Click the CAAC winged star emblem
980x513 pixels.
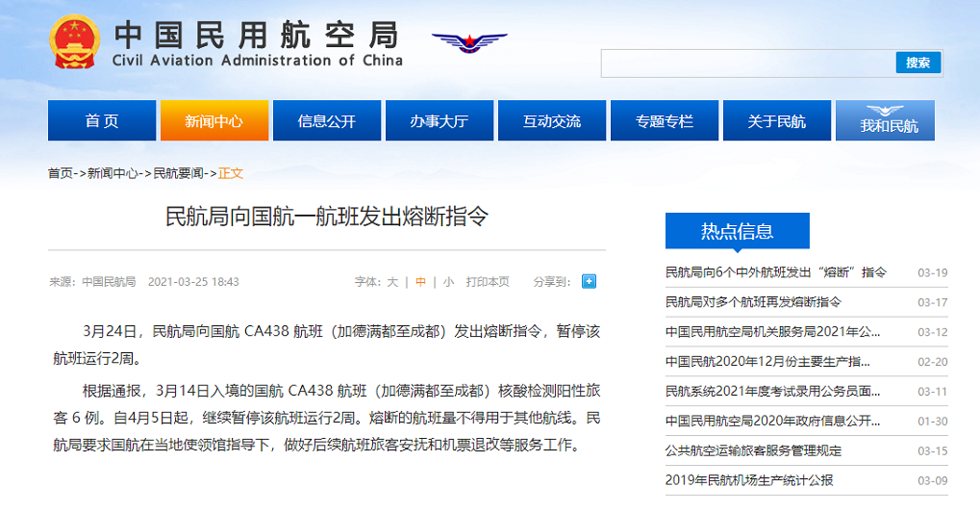coord(469,42)
